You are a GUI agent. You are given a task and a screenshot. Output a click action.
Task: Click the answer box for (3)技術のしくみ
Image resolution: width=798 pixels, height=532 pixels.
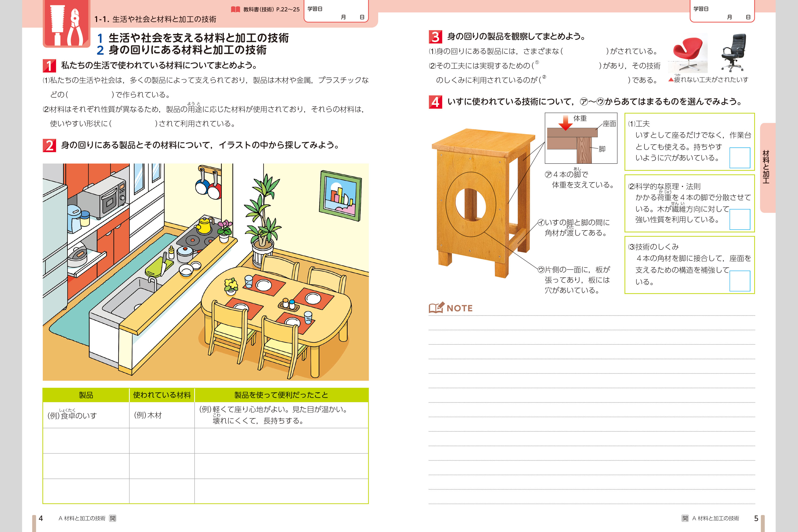click(x=740, y=281)
